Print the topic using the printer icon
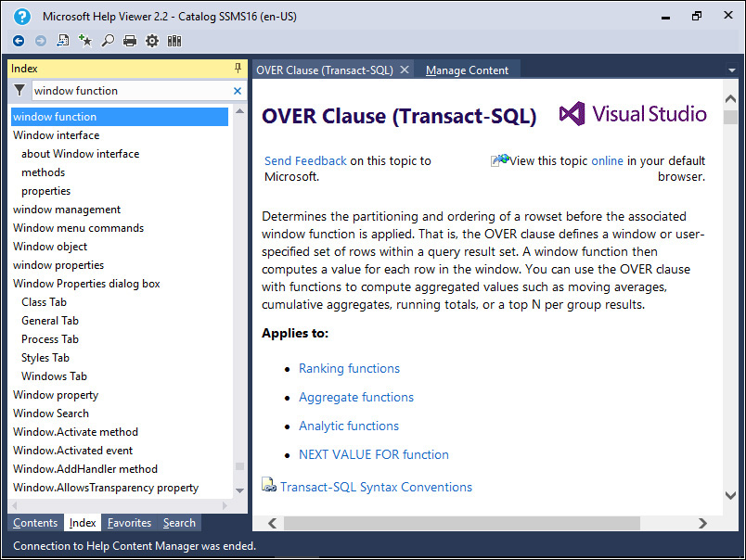Viewport: 746px width, 560px height. pyautogui.click(x=130, y=41)
